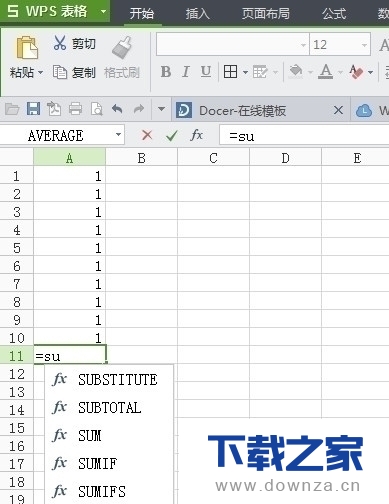
Task: Click the clear formatting eraser icon
Action: (x=356, y=72)
